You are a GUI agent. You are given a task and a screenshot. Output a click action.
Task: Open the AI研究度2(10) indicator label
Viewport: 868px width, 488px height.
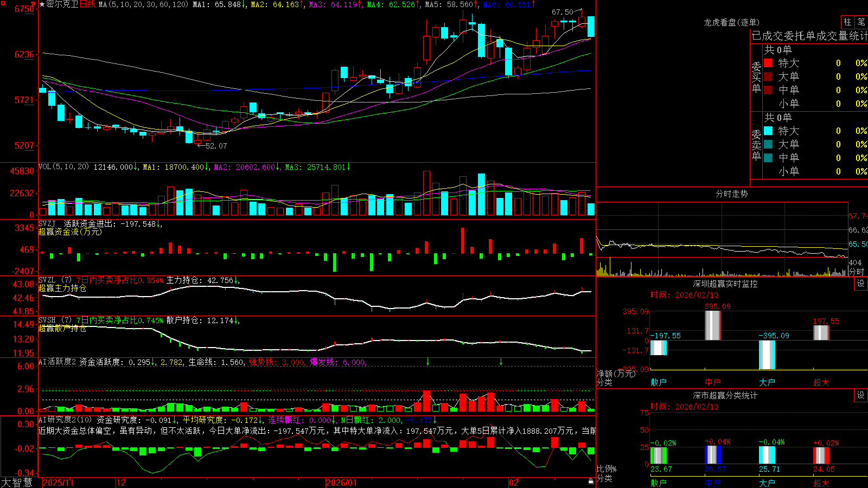click(x=65, y=420)
